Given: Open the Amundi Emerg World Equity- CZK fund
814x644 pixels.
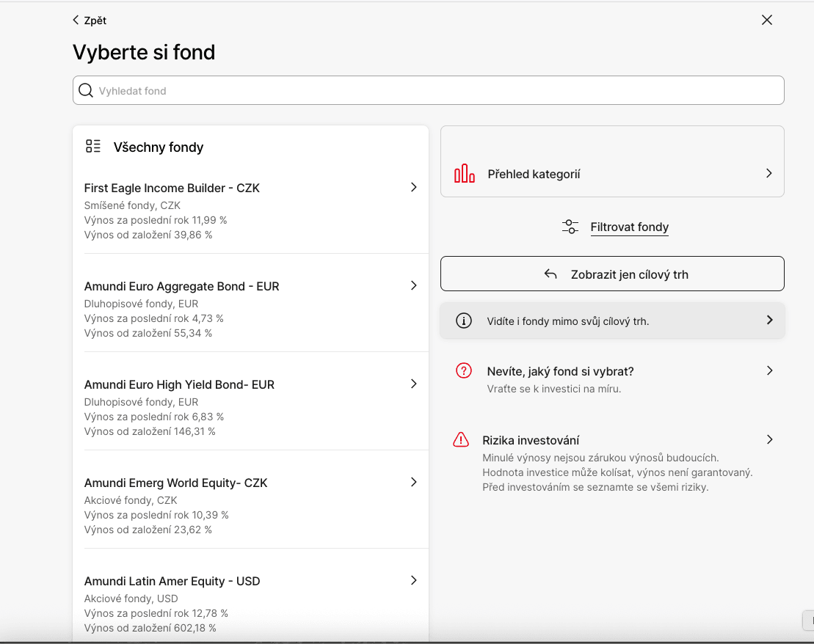Looking at the screenshot, I should tap(251, 505).
